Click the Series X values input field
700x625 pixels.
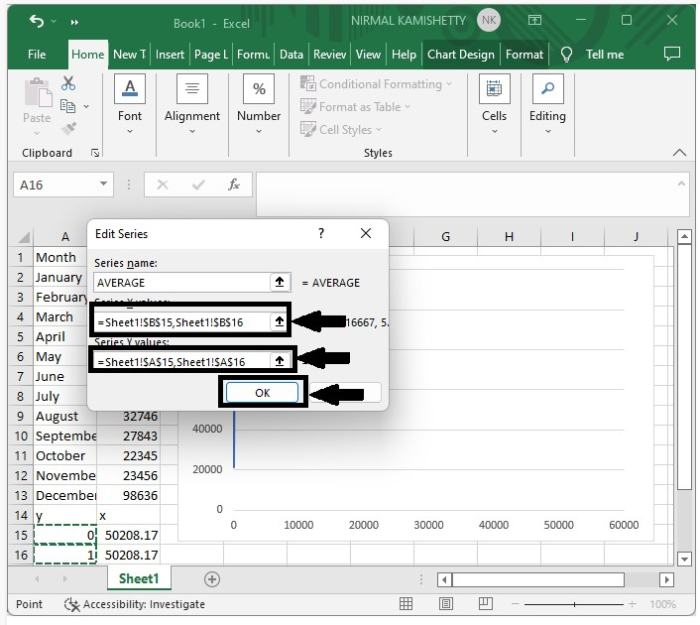click(x=182, y=322)
